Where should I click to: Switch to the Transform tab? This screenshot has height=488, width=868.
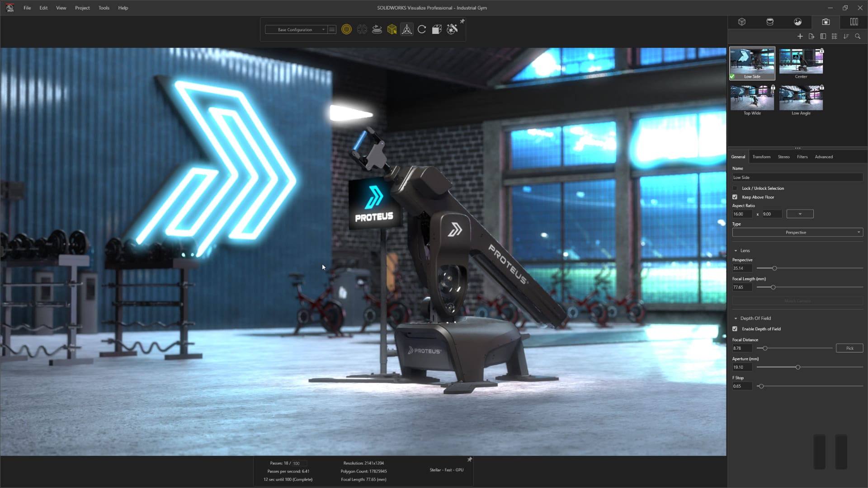(761, 157)
